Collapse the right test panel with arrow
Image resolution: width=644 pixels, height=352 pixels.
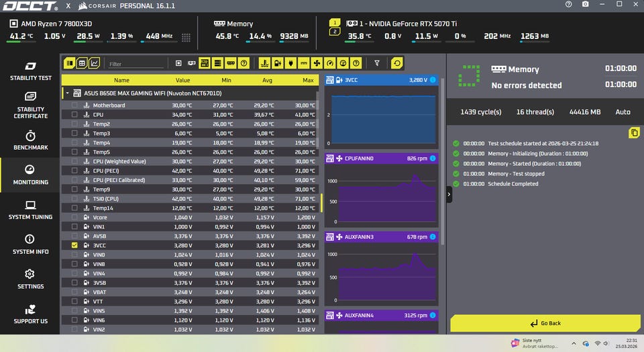(x=449, y=195)
